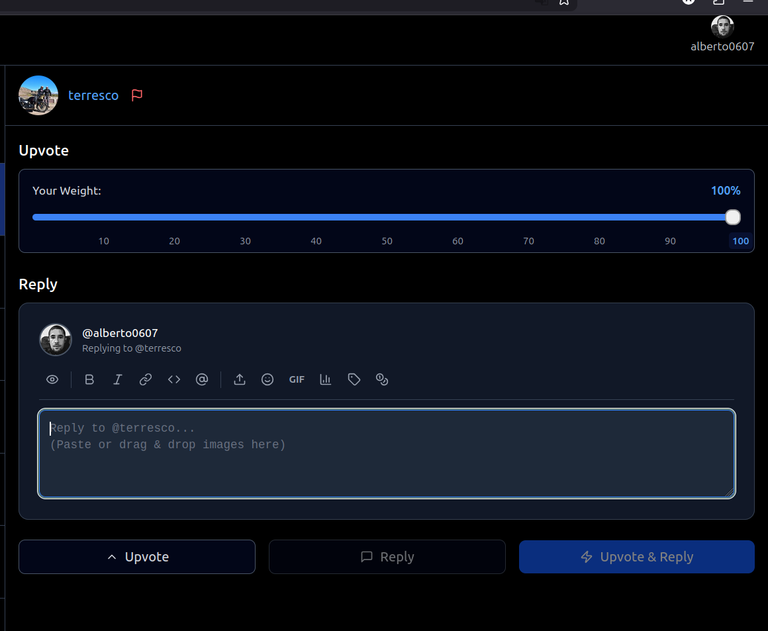Add tags with the tag icon

coord(354,380)
